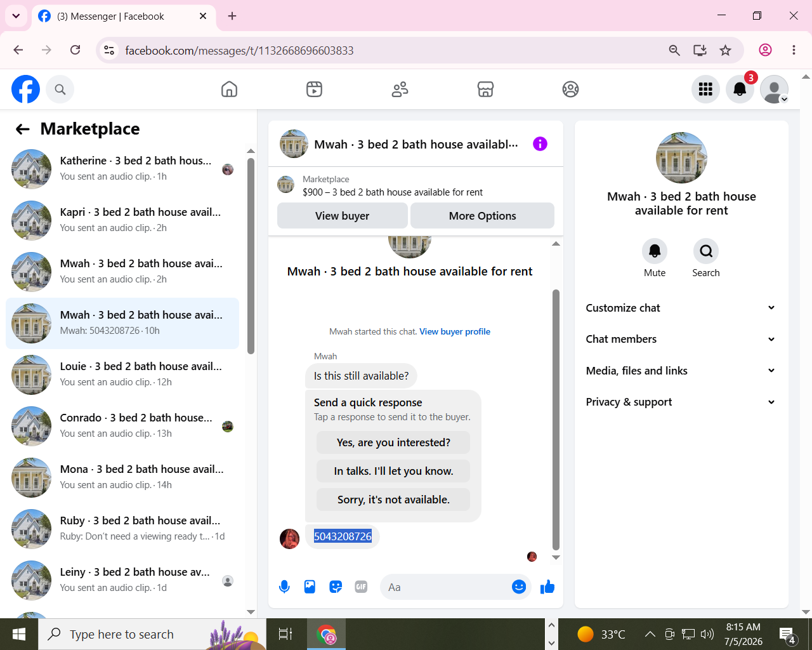Open the Friends icon
Image resolution: width=812 pixels, height=650 pixels.
click(400, 90)
